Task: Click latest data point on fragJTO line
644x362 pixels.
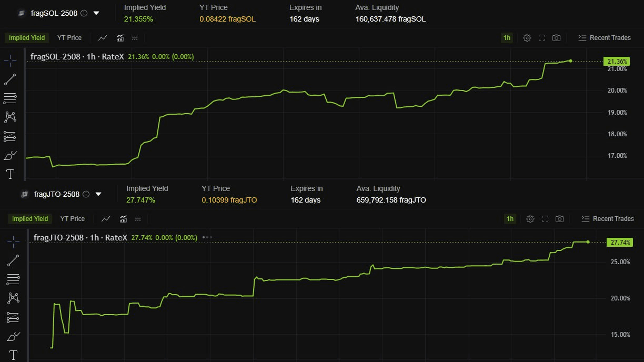Action: tap(588, 242)
